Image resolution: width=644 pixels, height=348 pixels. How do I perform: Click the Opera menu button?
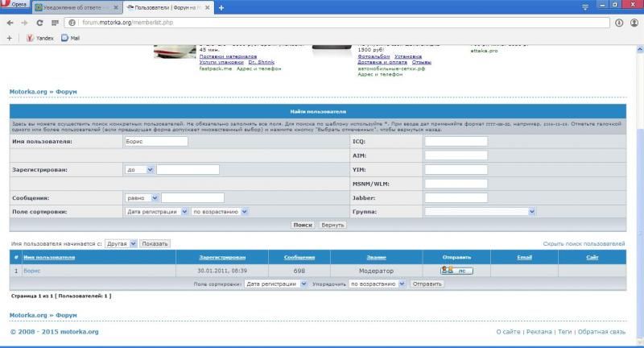pyautogui.click(x=16, y=6)
